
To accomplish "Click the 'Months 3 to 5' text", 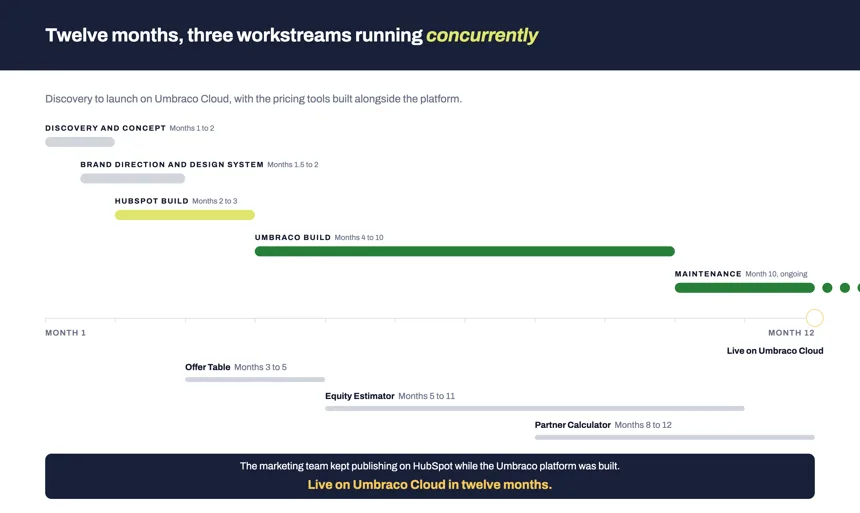I will pos(261,367).
